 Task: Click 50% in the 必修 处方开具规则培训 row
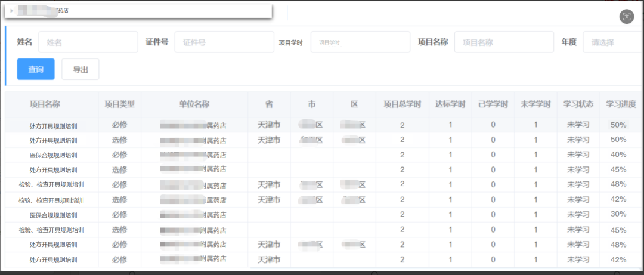tap(618, 125)
